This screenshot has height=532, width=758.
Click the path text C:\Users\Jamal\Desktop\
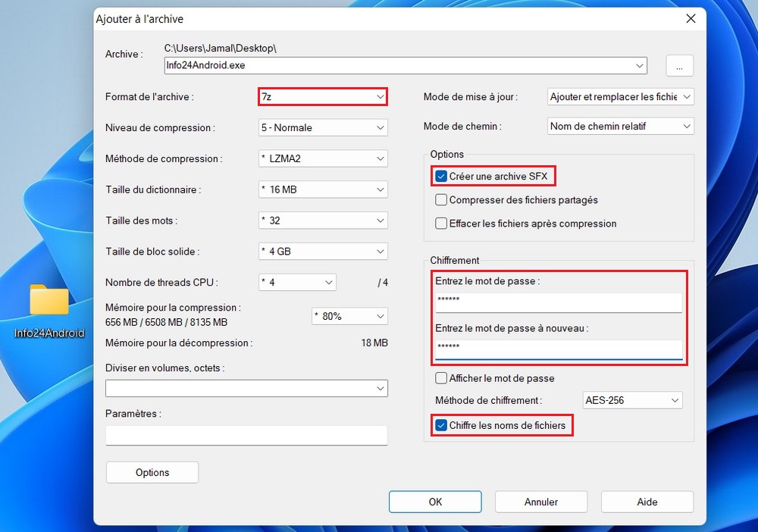click(221, 49)
